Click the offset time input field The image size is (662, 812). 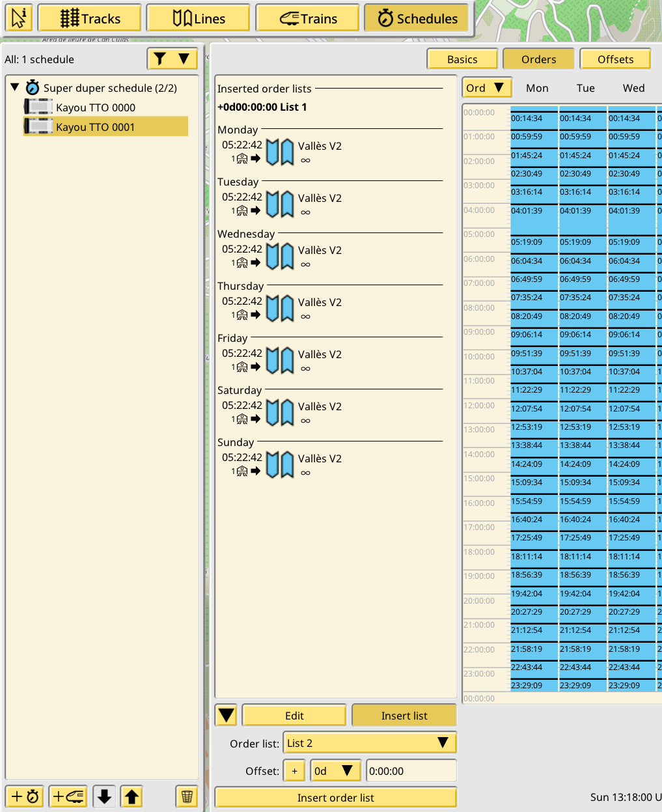click(411, 771)
